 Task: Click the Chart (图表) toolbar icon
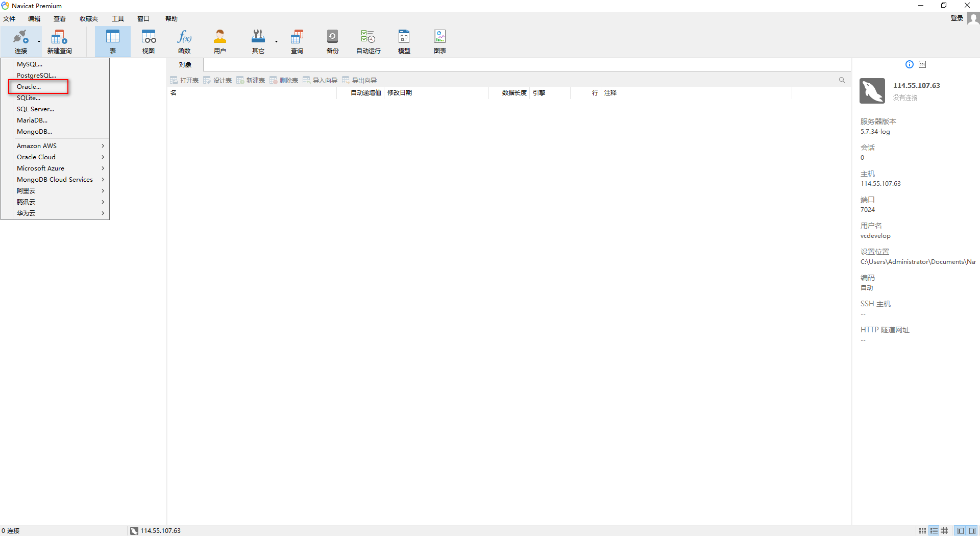(x=440, y=41)
